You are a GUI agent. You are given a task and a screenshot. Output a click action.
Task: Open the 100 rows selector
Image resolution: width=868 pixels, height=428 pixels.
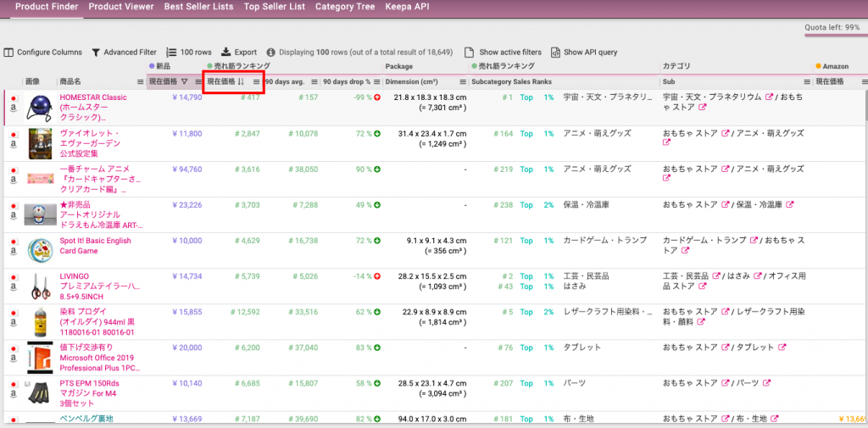[x=189, y=53]
